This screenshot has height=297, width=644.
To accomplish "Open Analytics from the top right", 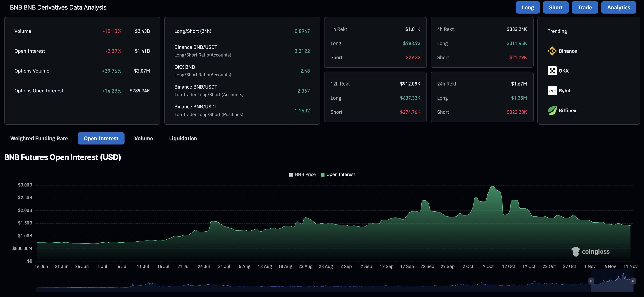I will [x=618, y=7].
